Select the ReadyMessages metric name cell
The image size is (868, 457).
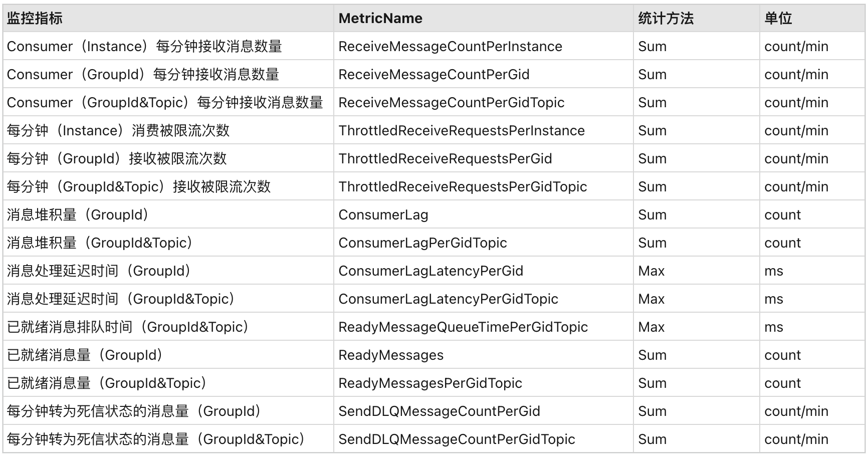391,355
